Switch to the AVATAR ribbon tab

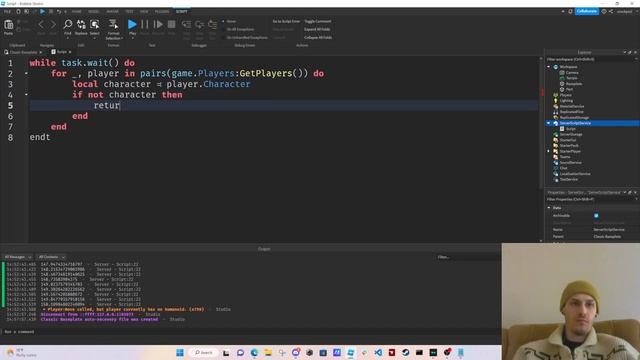coord(112,11)
